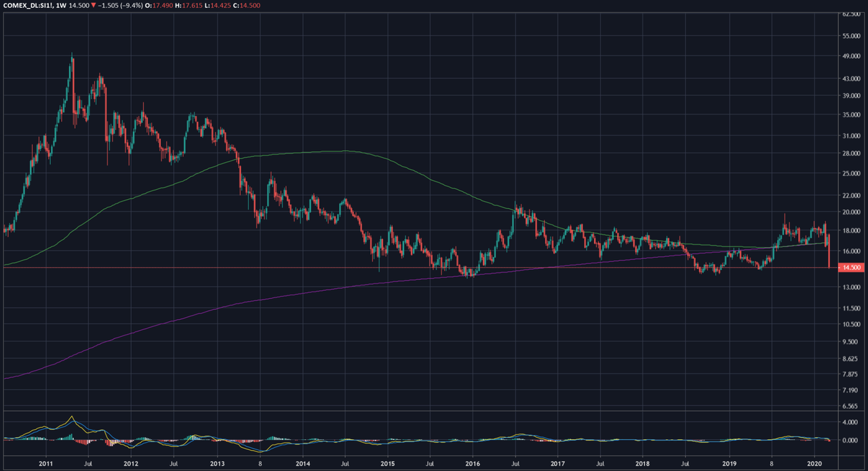Click the 62.500 price axis label
The height and width of the screenshot is (471, 868).
coord(850,14)
